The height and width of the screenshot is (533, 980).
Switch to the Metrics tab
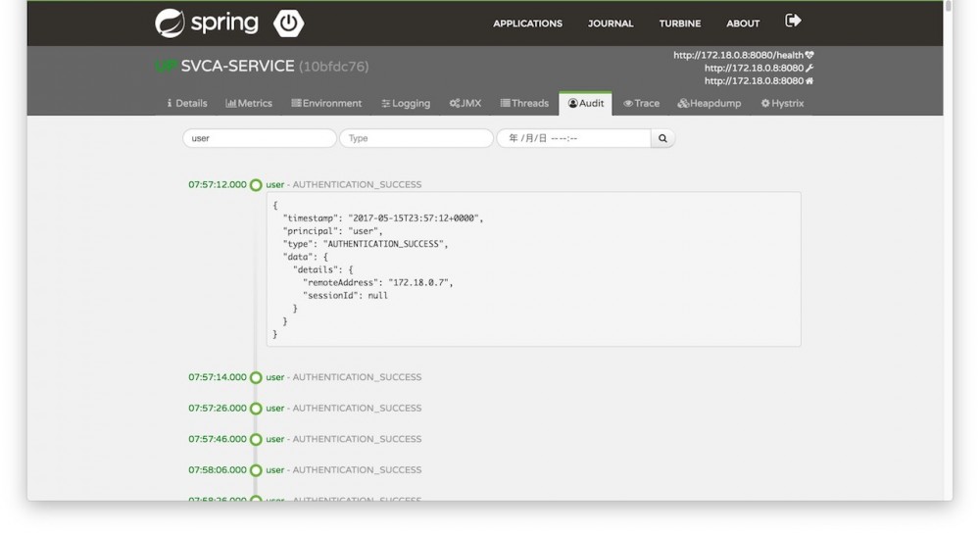[249, 103]
